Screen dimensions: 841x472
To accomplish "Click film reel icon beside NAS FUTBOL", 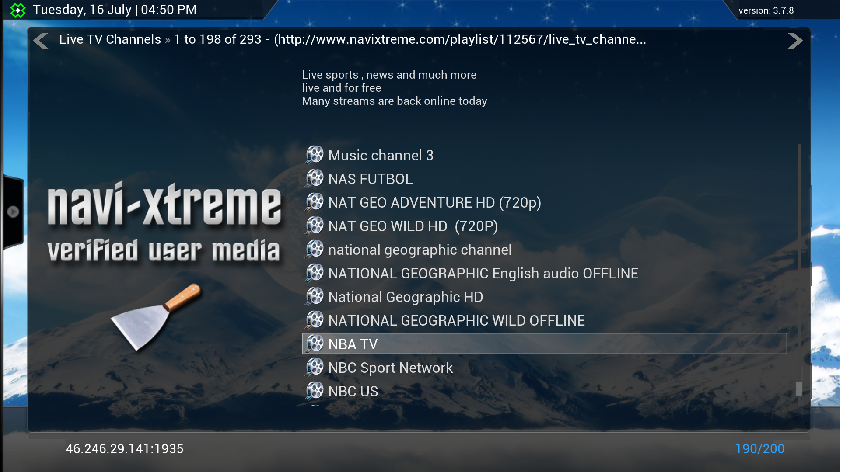I will [x=315, y=179].
